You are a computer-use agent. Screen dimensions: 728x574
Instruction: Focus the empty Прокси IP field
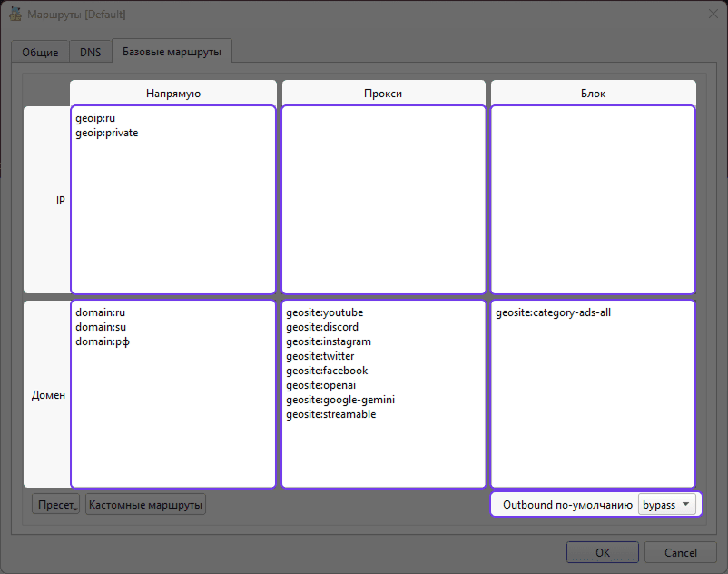[383, 200]
